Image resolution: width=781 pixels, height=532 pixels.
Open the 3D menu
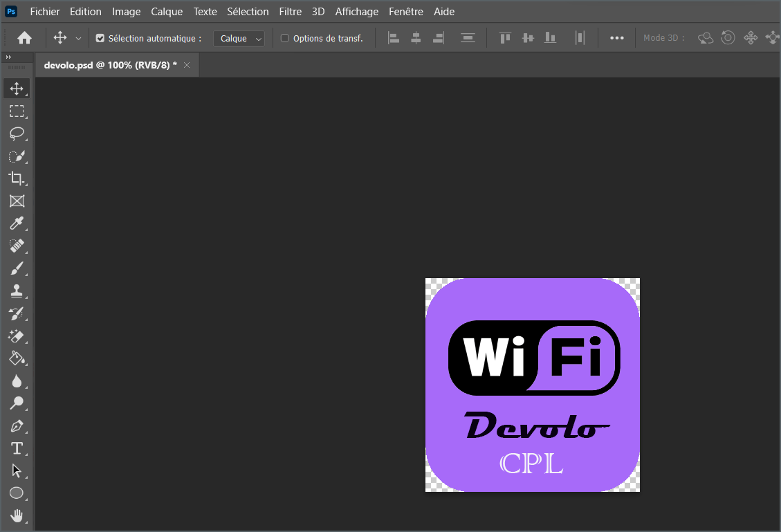(318, 12)
